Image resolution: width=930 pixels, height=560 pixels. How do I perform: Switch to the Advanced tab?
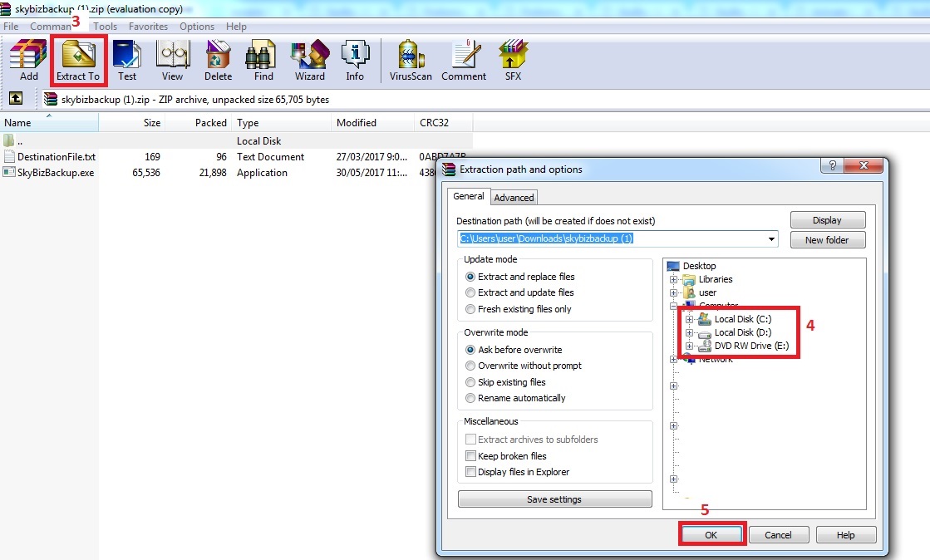pos(514,198)
